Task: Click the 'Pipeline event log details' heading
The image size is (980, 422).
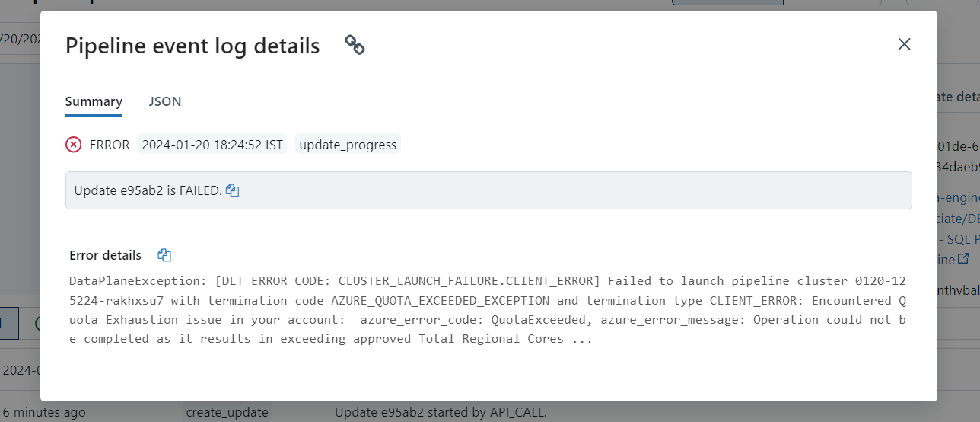Action: click(x=192, y=46)
